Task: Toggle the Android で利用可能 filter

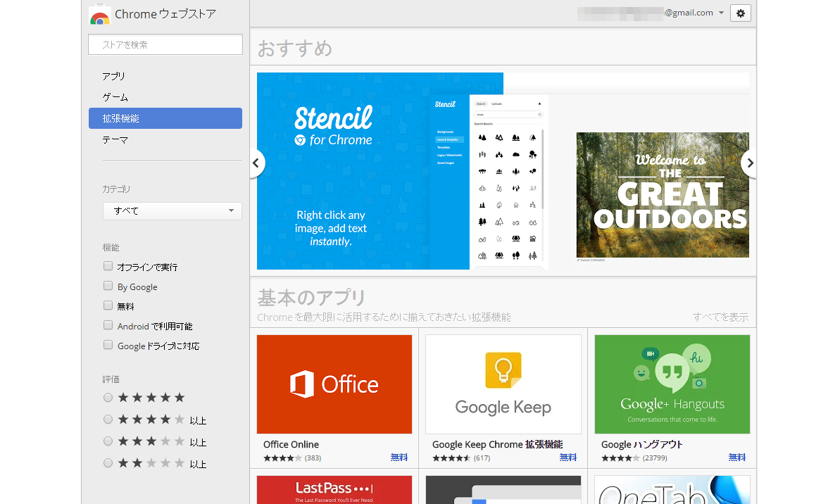Action: (x=108, y=325)
